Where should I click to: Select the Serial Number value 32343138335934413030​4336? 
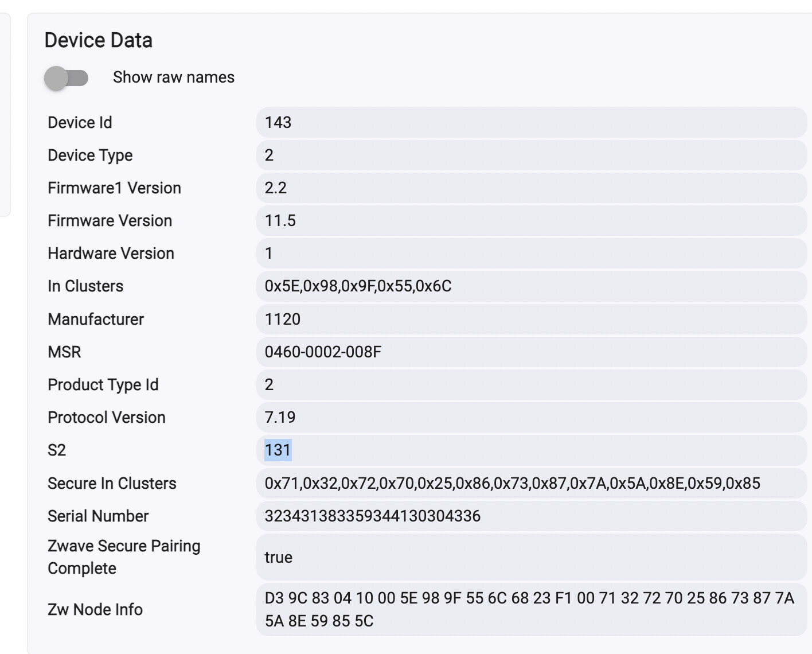(373, 516)
